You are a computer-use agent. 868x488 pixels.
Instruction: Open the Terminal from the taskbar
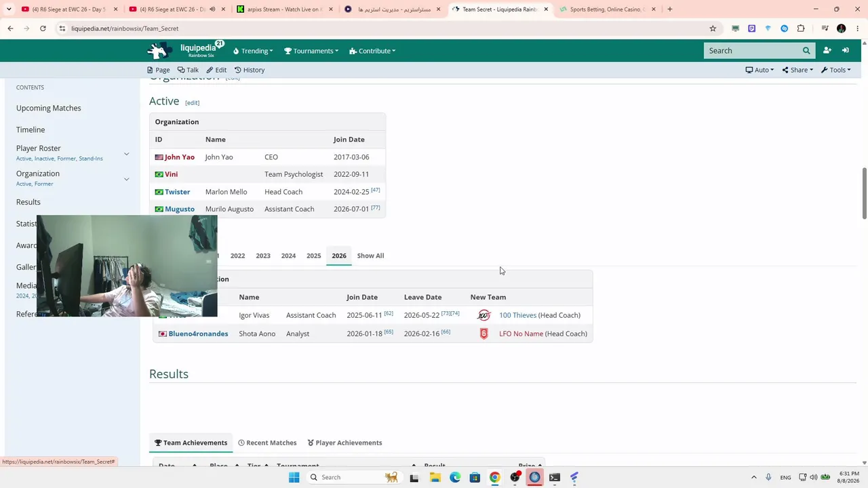555,477
